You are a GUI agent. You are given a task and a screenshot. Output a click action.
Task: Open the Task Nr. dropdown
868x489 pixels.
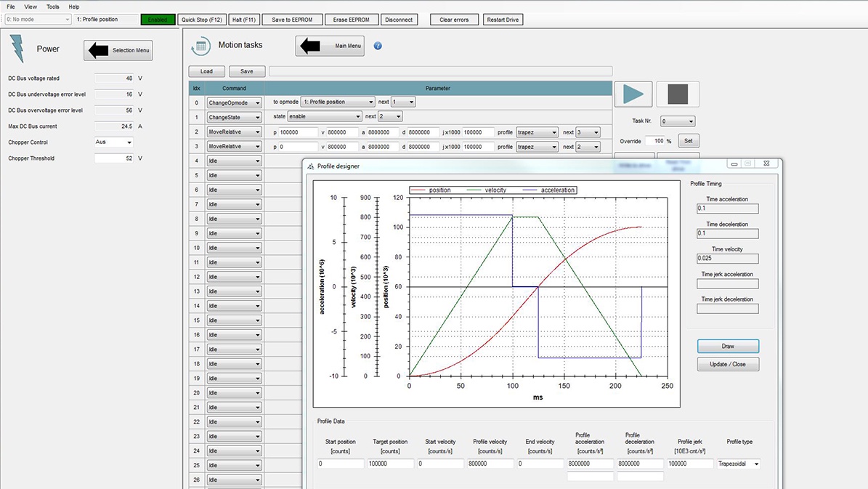tap(678, 121)
